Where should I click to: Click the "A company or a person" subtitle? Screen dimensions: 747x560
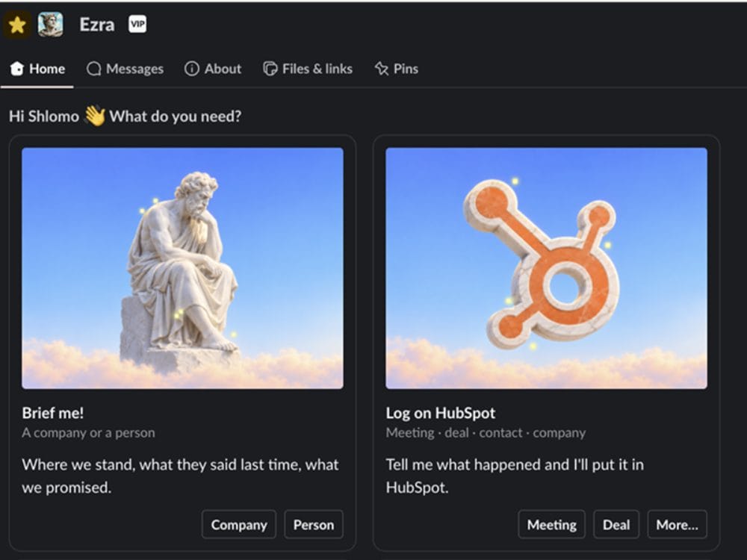point(89,433)
